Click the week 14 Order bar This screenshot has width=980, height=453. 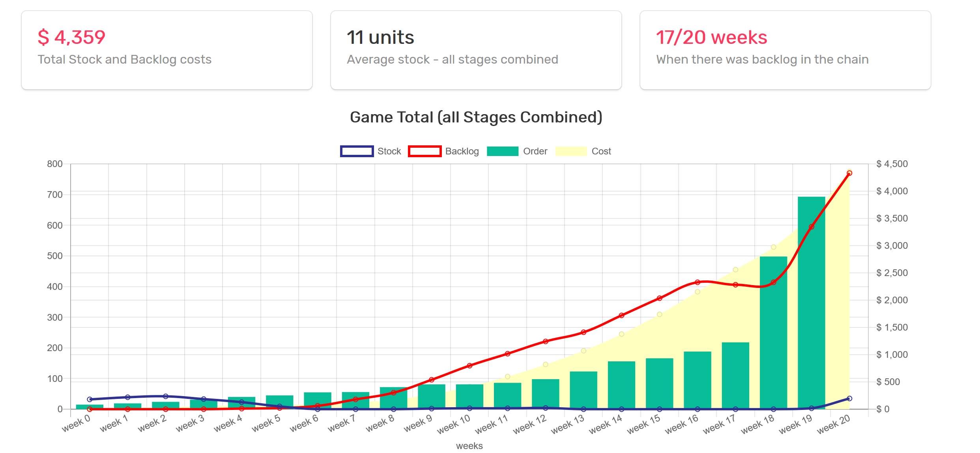click(621, 385)
